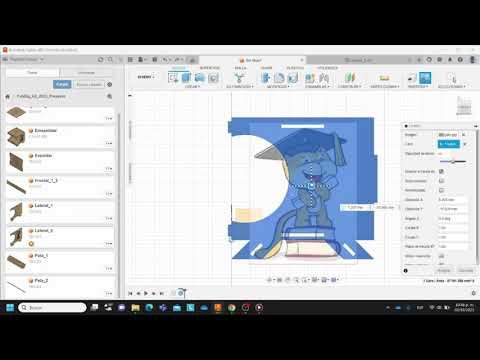Click the Ensamblar design thumbnail

click(x=16, y=136)
